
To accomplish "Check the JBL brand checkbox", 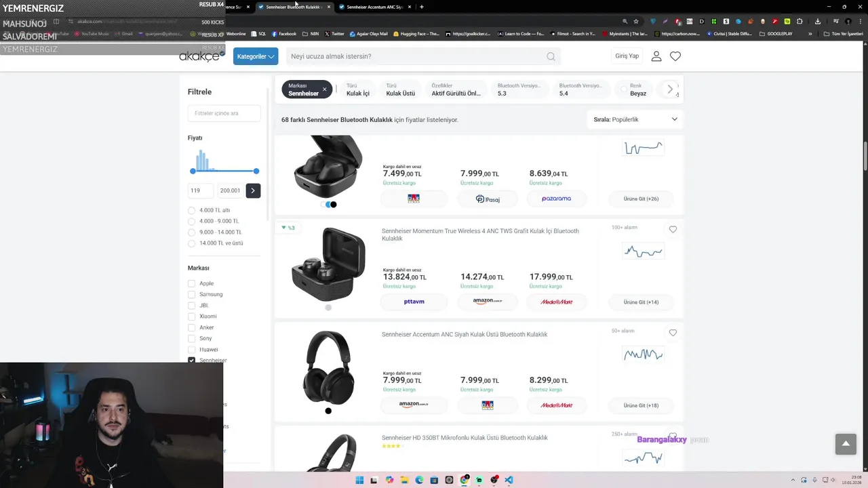I will click(x=191, y=306).
